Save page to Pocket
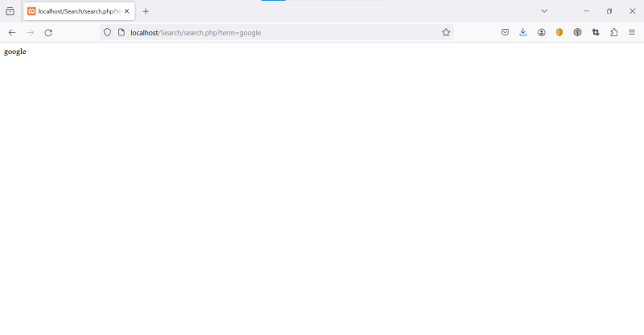Viewport: 644px width, 335px height. (x=506, y=32)
